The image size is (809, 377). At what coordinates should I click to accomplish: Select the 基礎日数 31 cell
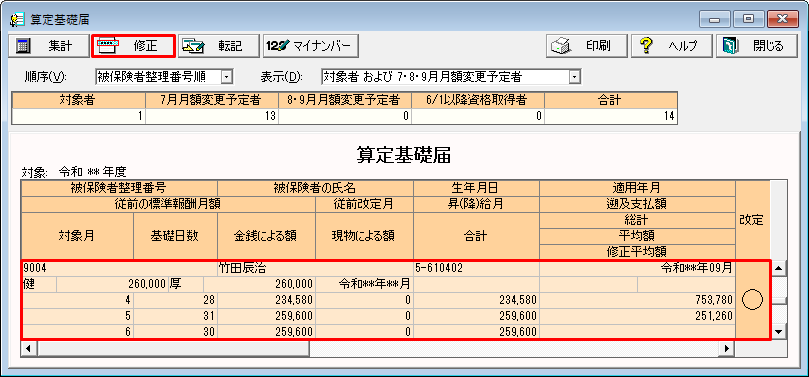175,316
